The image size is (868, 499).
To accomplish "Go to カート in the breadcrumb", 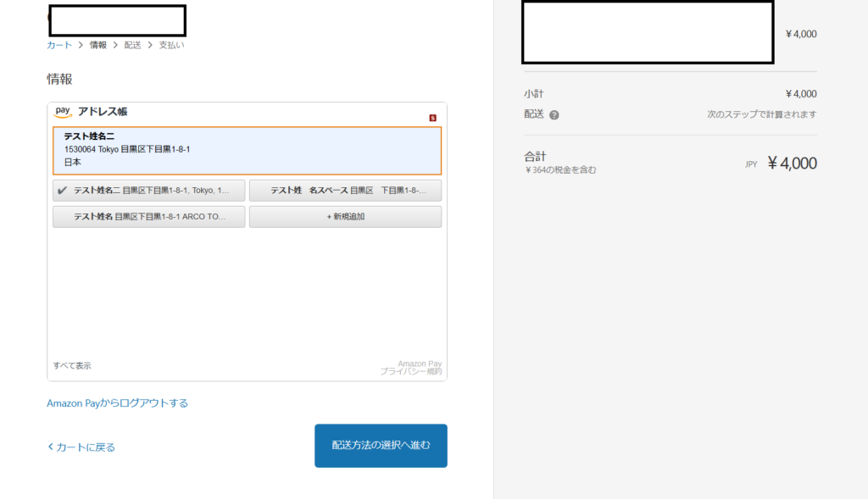I will [x=59, y=45].
